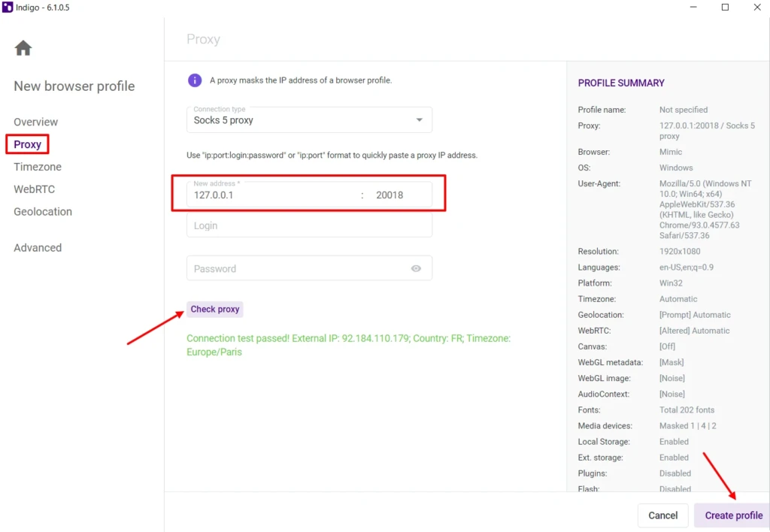Image resolution: width=770 pixels, height=532 pixels.
Task: Click into the Login field
Action: point(309,225)
